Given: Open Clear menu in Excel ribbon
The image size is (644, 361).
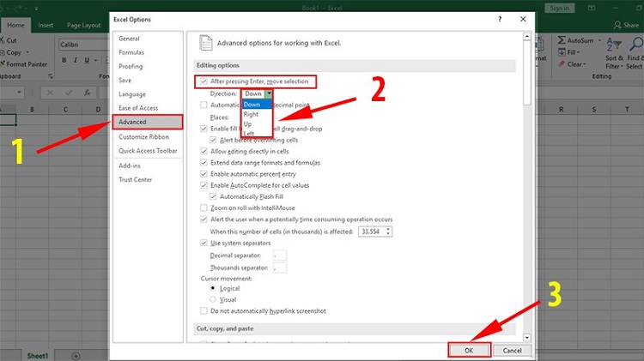Looking at the screenshot, I should coord(572,64).
